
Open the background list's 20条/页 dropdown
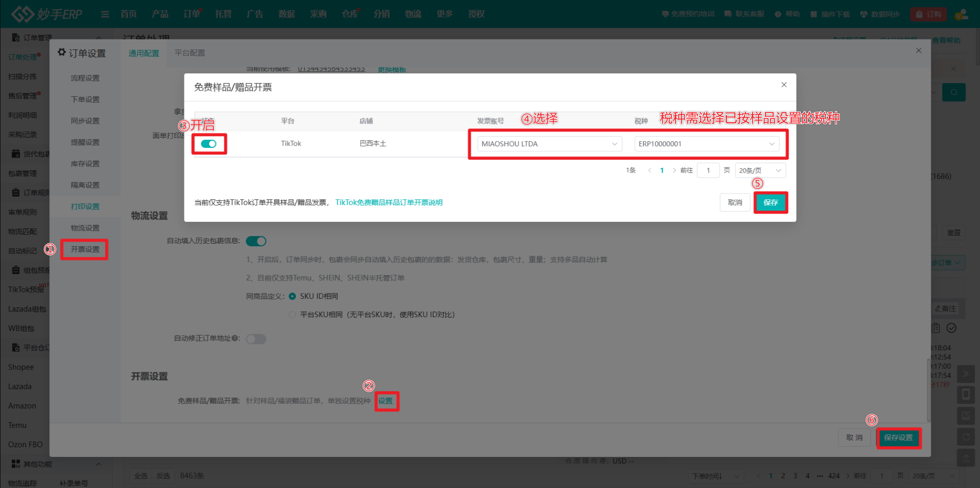click(933, 476)
